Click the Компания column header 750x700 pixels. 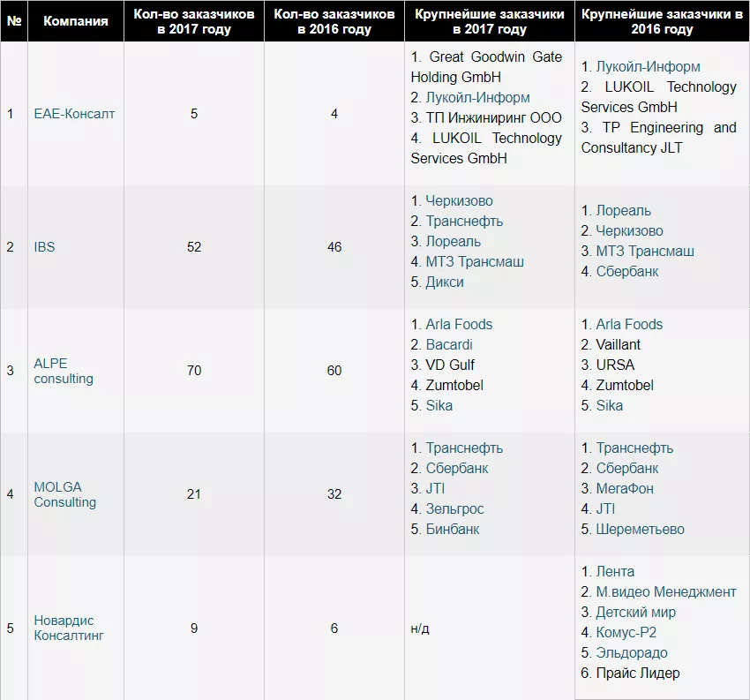click(76, 21)
